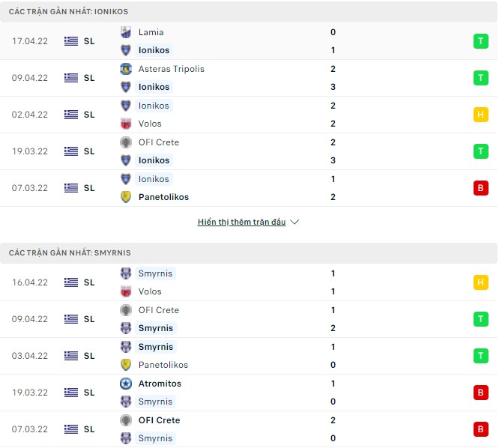Open the Ionikos name in the Lamia match
The image size is (502, 448).
[x=154, y=50]
